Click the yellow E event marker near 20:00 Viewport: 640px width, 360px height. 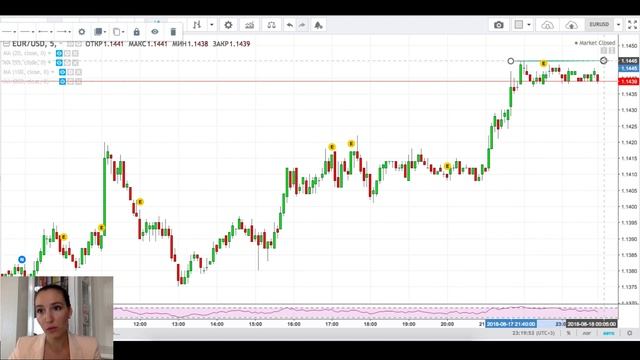click(447, 166)
